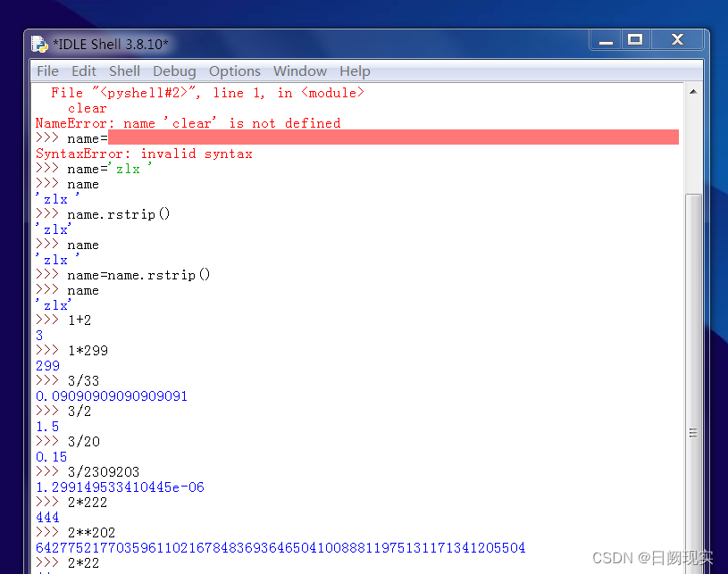Viewport: 728px width, 574px height.
Task: Click the maximize button of the IDLE window
Action: [x=637, y=39]
